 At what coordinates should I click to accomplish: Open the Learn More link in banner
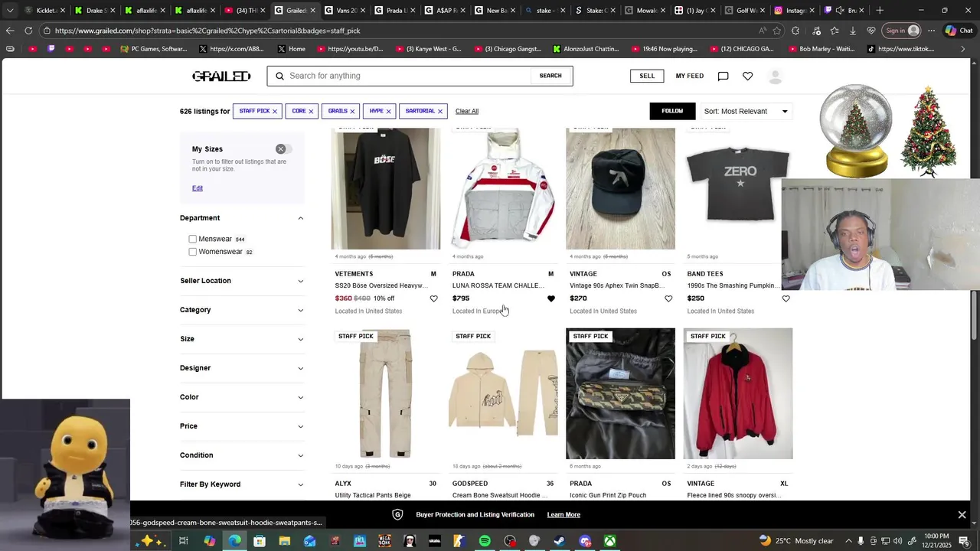tap(563, 515)
